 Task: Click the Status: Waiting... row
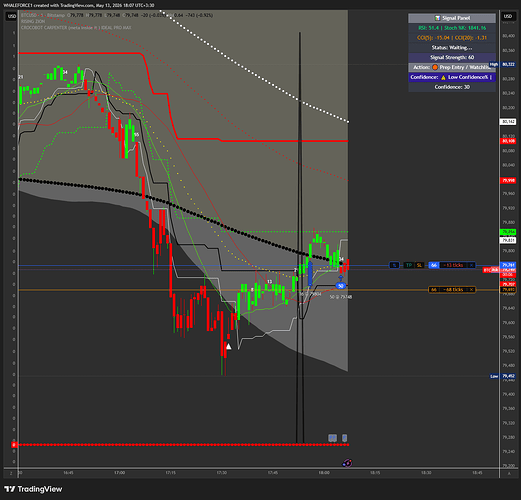[452, 48]
